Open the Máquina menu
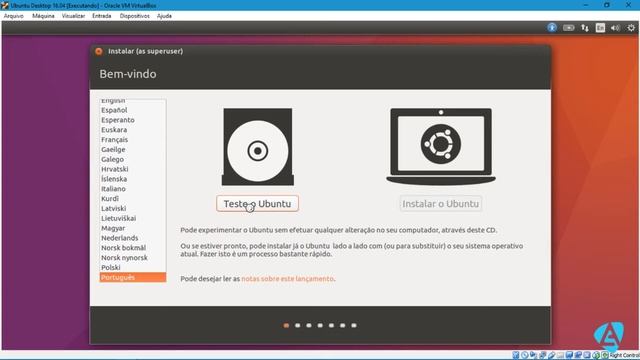This screenshot has width=640, height=360. pyautogui.click(x=43, y=16)
